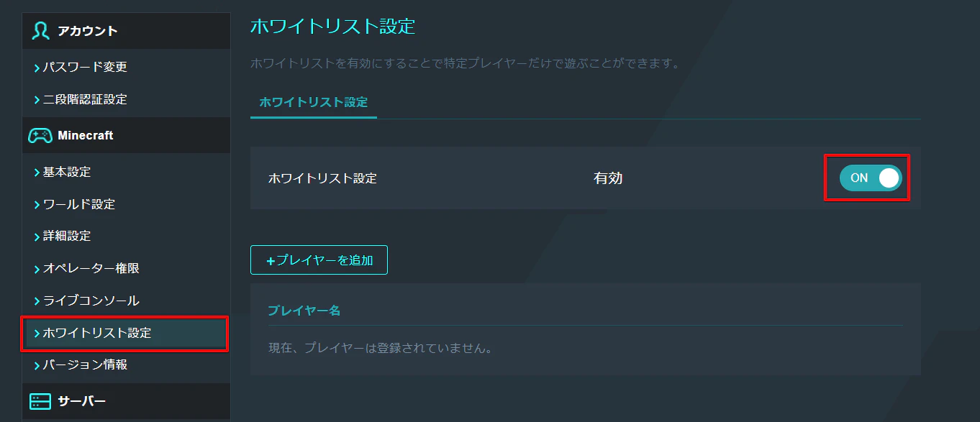
Task: Select the ホワイトリスト設定 tab
Action: (x=313, y=102)
